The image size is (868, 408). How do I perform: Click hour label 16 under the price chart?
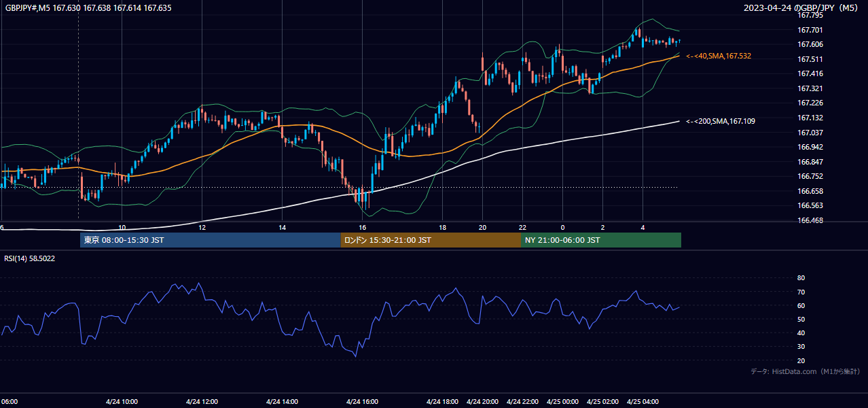[363, 227]
